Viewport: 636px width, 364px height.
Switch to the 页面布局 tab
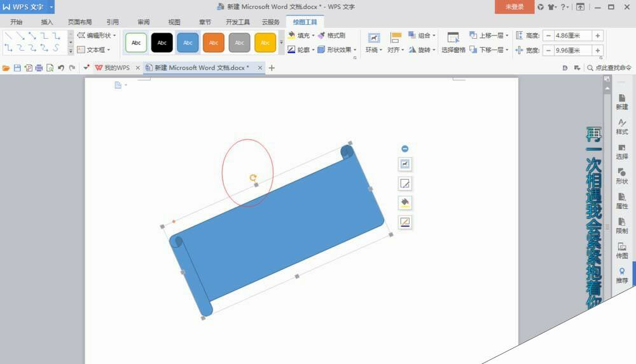(x=80, y=22)
